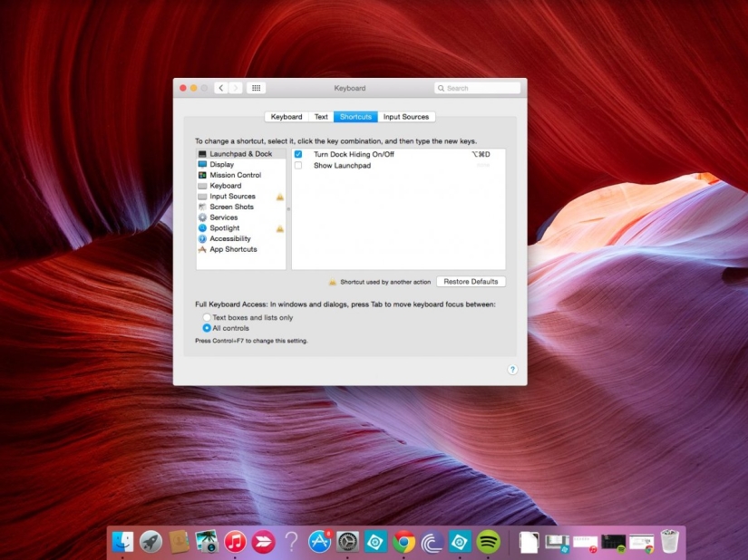Open Spotlight shortcut settings
The width and height of the screenshot is (748, 560).
pos(226,227)
